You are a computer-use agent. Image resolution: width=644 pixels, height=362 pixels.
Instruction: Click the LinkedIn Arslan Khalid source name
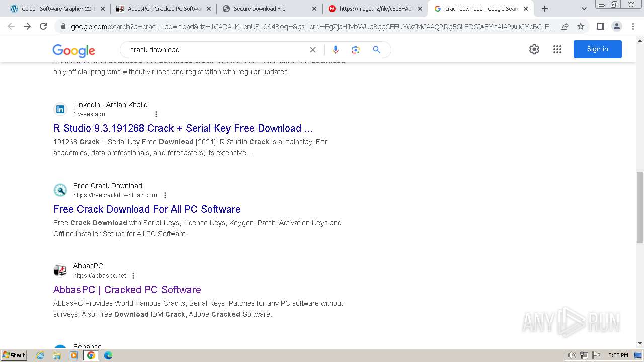tap(111, 105)
